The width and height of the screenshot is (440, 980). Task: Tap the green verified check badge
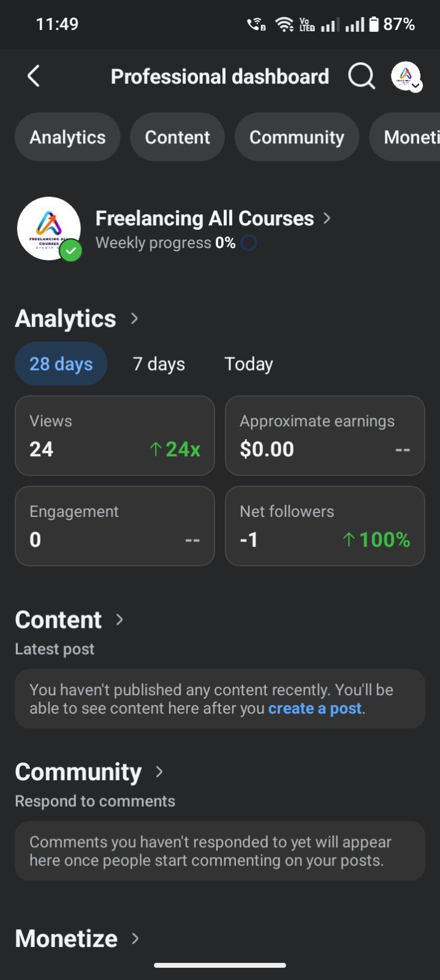click(71, 251)
